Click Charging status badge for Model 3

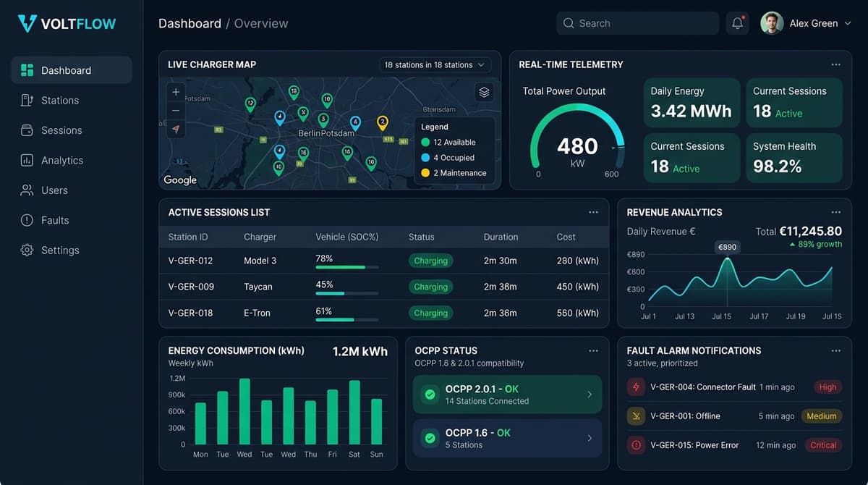[x=430, y=261]
